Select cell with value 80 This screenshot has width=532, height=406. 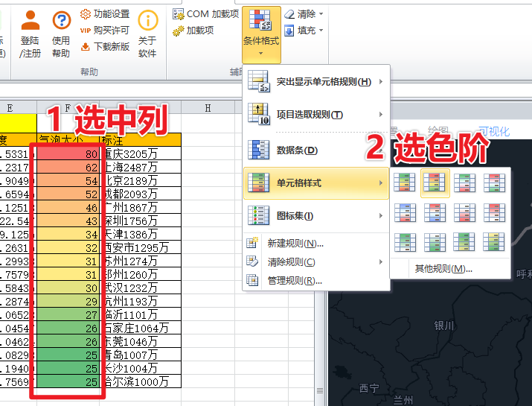pos(68,154)
